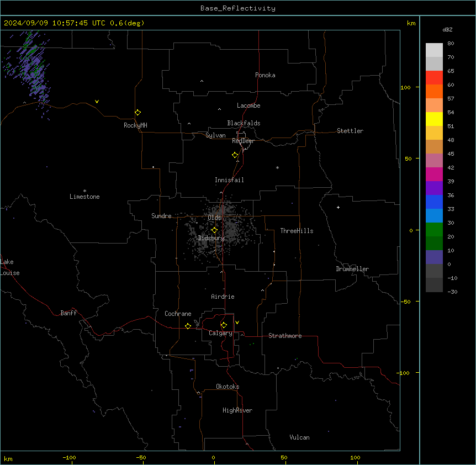Pick the blue 33-36 dBZ legend swatch
The height and width of the screenshot is (465, 476).
(434, 202)
